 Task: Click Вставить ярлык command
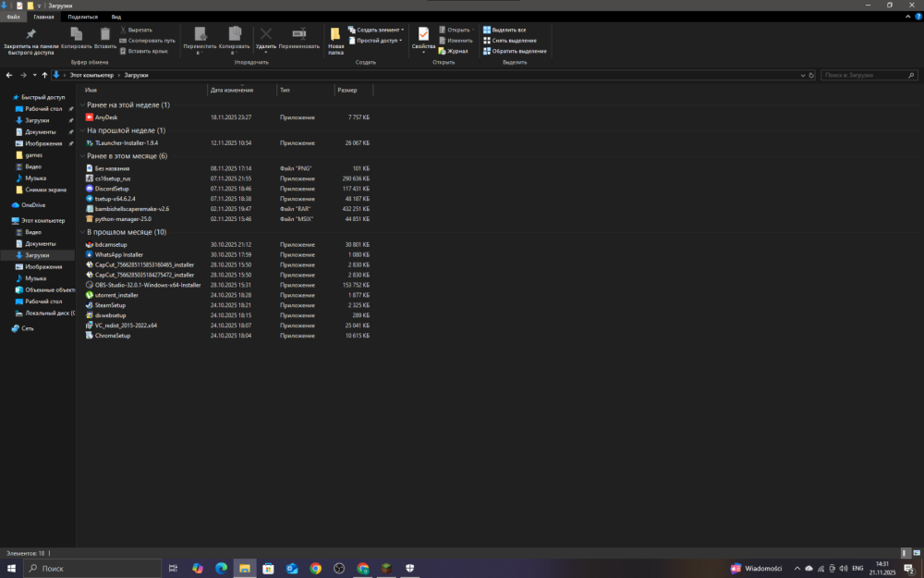point(144,51)
